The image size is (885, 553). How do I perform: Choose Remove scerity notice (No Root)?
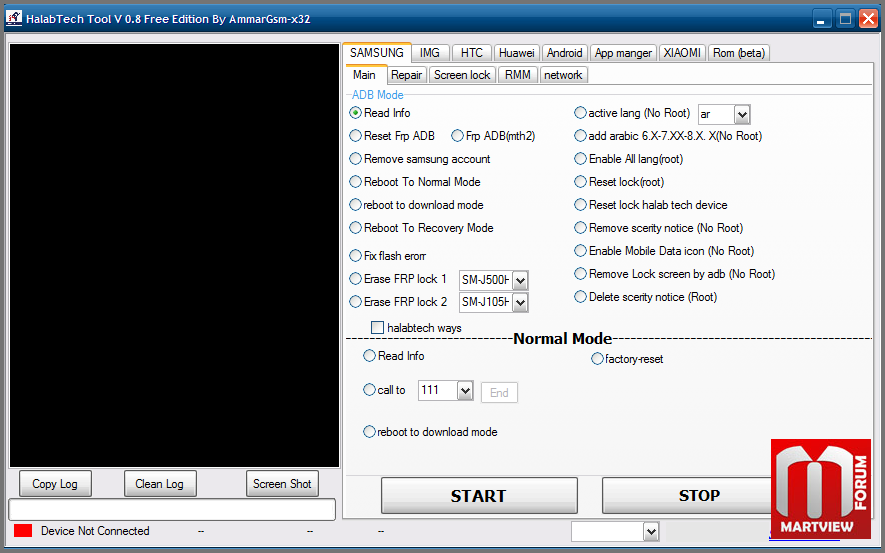pos(580,228)
